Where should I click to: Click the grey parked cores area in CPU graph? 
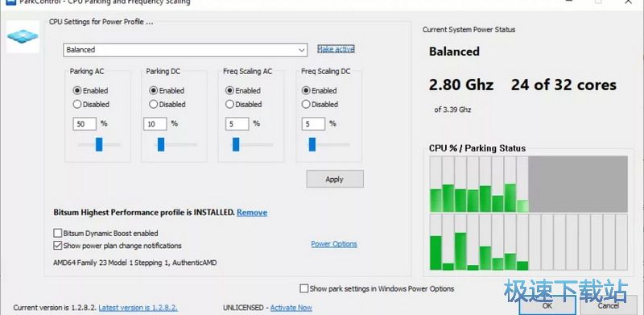point(578,184)
